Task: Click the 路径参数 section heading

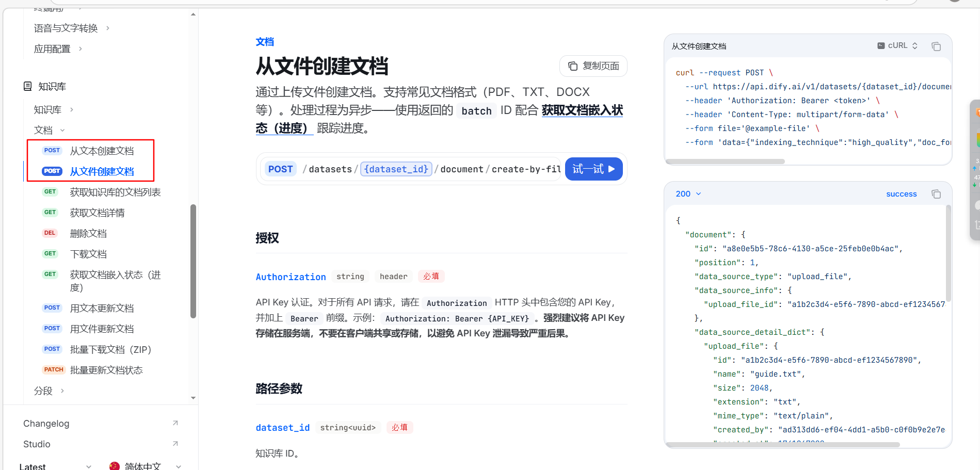Action: point(279,388)
